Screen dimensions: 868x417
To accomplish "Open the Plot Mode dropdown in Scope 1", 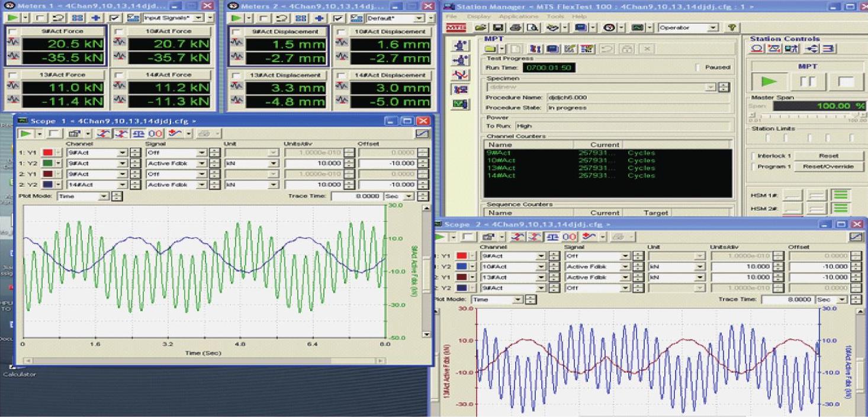I will pos(104,196).
